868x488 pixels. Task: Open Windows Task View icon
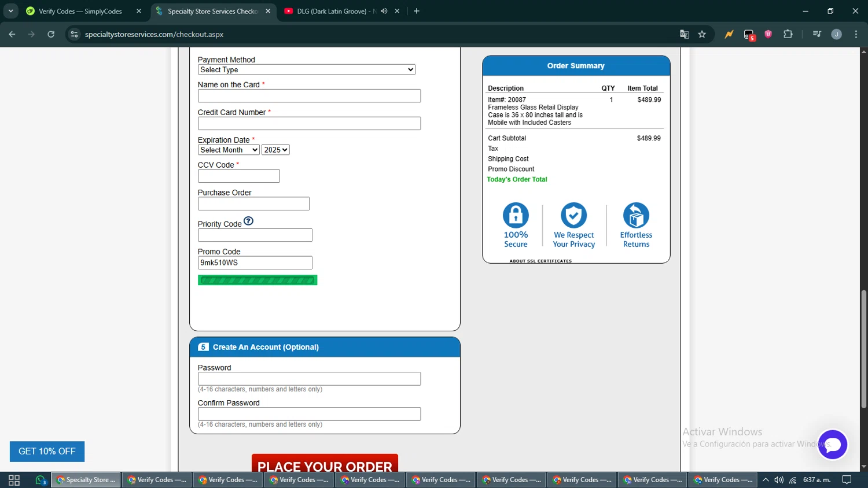(x=14, y=480)
